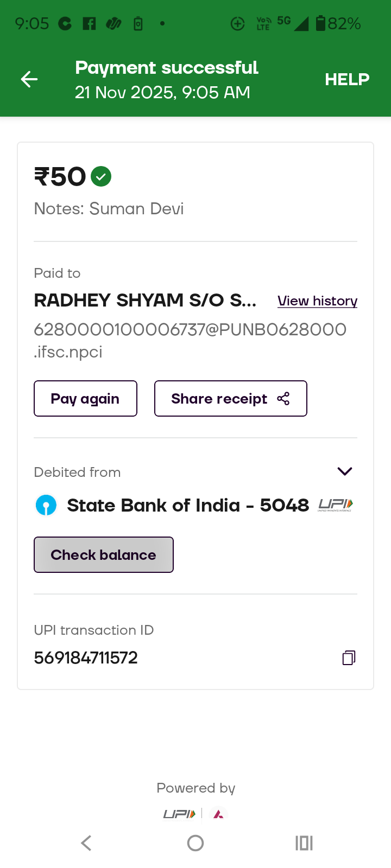Open View history link
Image resolution: width=391 pixels, height=868 pixels.
coord(317,301)
